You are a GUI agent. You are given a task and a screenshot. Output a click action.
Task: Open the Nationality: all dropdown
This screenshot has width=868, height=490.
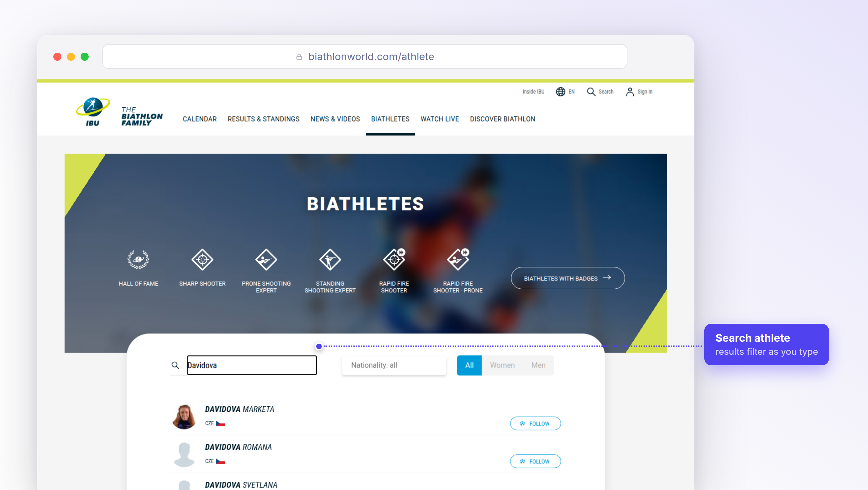[x=394, y=365]
